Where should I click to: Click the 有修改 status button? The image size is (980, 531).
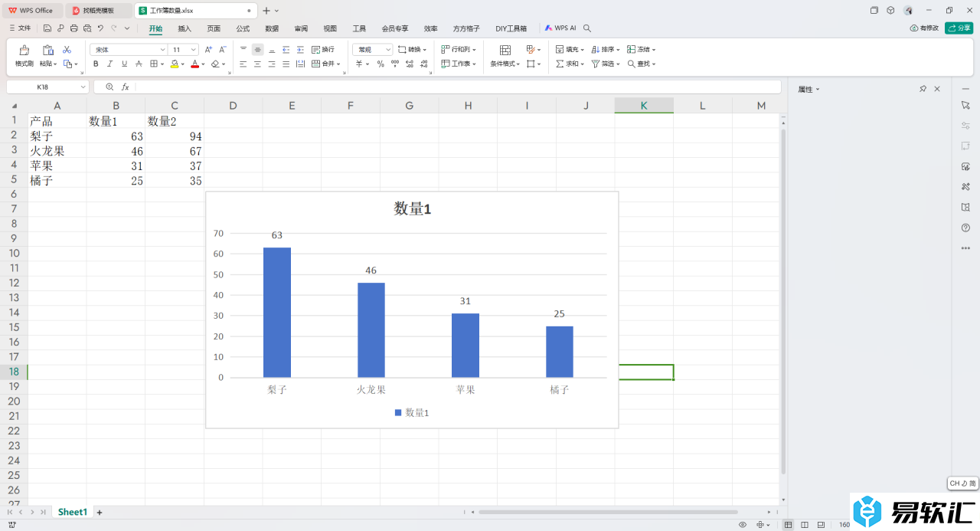click(x=924, y=28)
